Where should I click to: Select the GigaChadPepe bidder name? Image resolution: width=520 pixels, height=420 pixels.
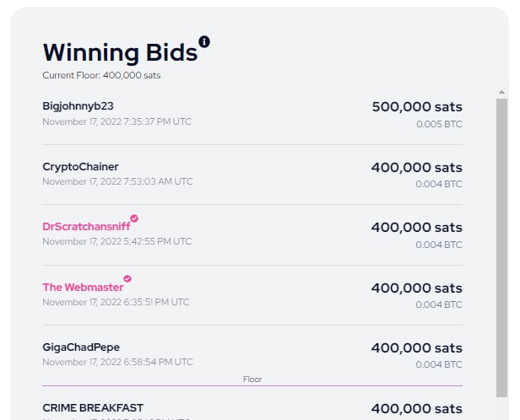(x=81, y=347)
